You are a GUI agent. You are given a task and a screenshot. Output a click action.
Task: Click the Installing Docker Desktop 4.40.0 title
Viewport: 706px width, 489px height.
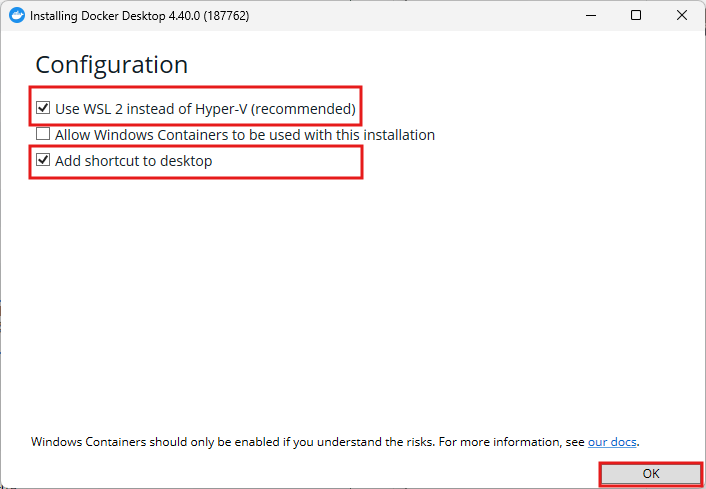140,16
